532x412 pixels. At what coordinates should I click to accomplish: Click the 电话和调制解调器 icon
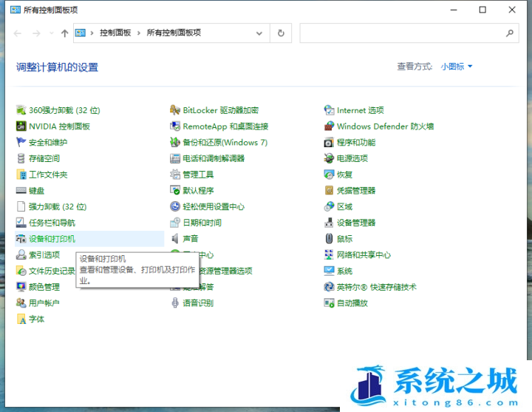[175, 158]
